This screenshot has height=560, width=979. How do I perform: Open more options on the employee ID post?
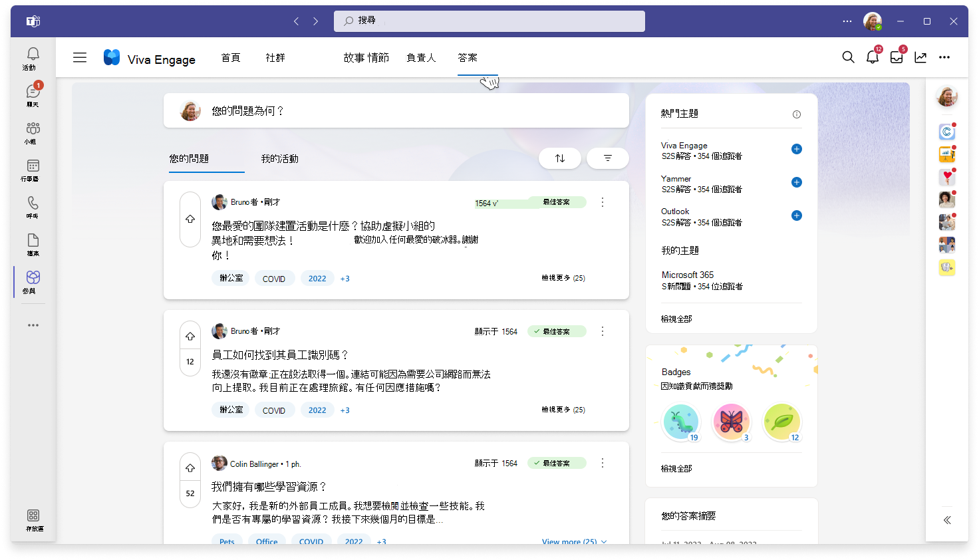(603, 331)
